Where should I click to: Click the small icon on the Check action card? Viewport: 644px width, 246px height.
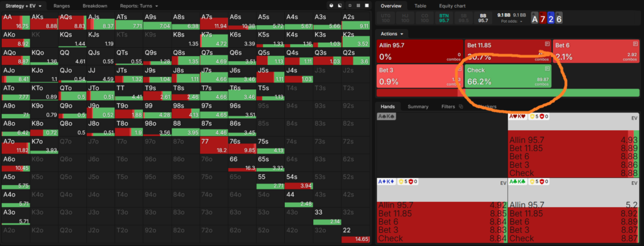547,69
